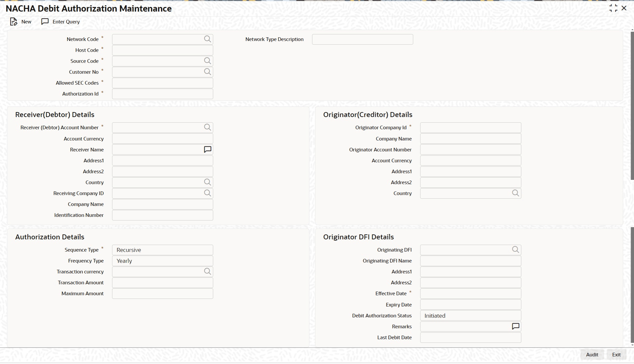Click the Enter Query speech-bubble icon

tap(45, 21)
